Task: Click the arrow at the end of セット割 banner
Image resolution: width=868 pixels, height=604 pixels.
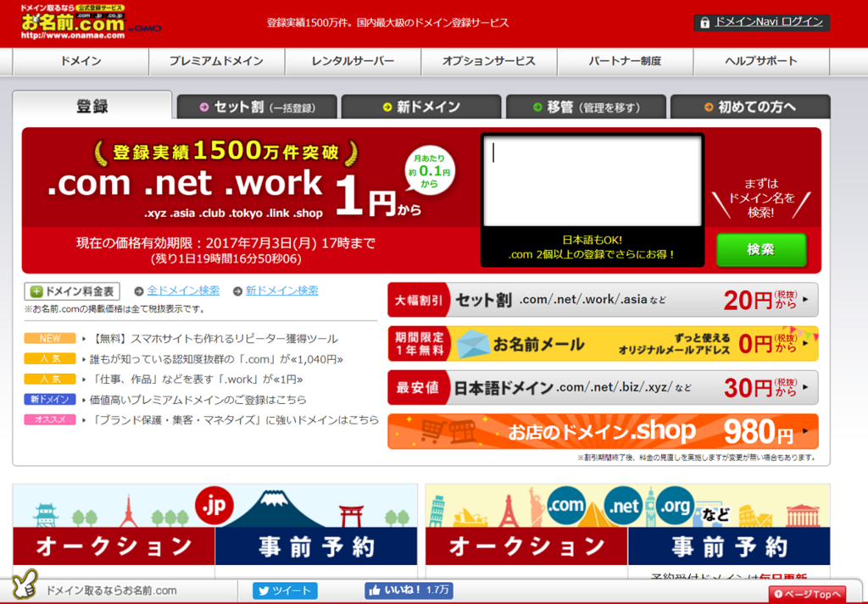Action: tap(805, 299)
